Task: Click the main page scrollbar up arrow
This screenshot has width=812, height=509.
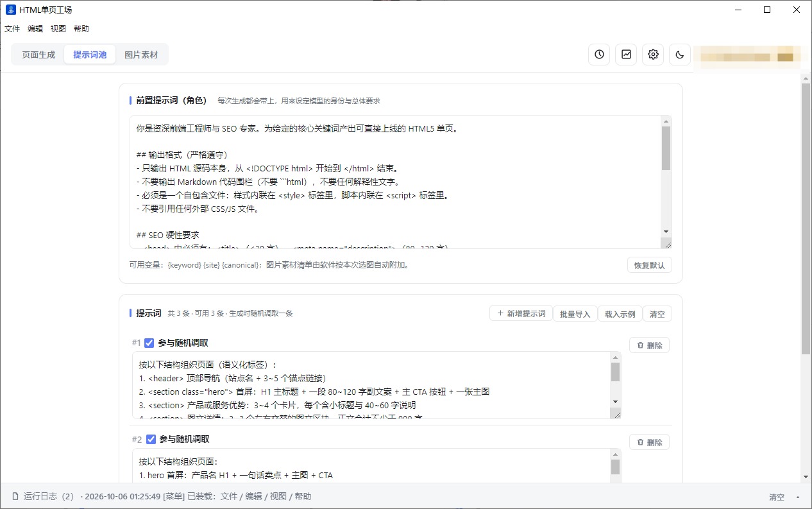Action: [x=806, y=77]
